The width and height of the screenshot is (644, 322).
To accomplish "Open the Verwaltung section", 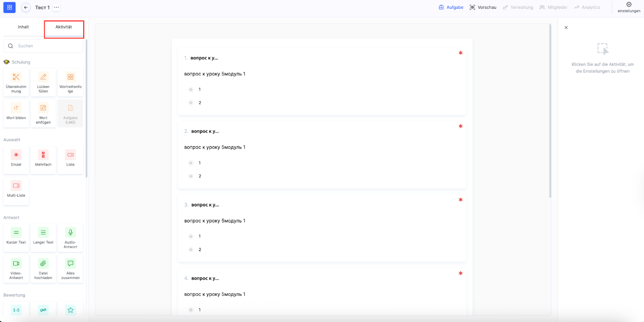I will [518, 7].
